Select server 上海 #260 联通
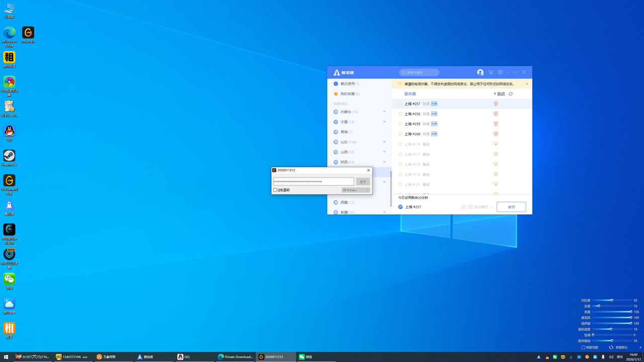 [462, 134]
